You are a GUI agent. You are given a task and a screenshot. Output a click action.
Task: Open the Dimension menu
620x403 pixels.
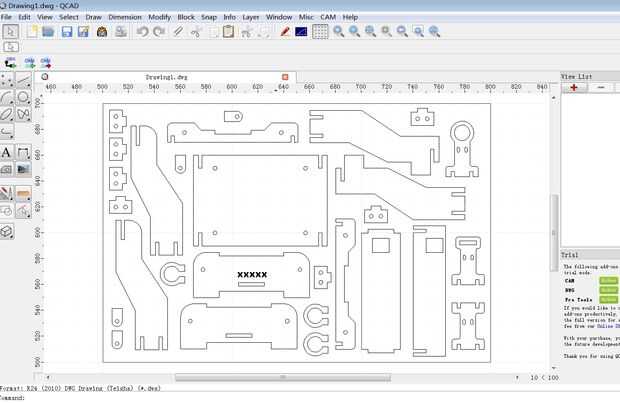pos(125,17)
